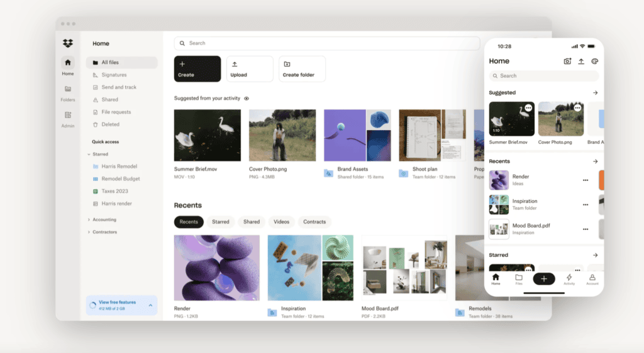Tap the mobile palette icon

(595, 61)
